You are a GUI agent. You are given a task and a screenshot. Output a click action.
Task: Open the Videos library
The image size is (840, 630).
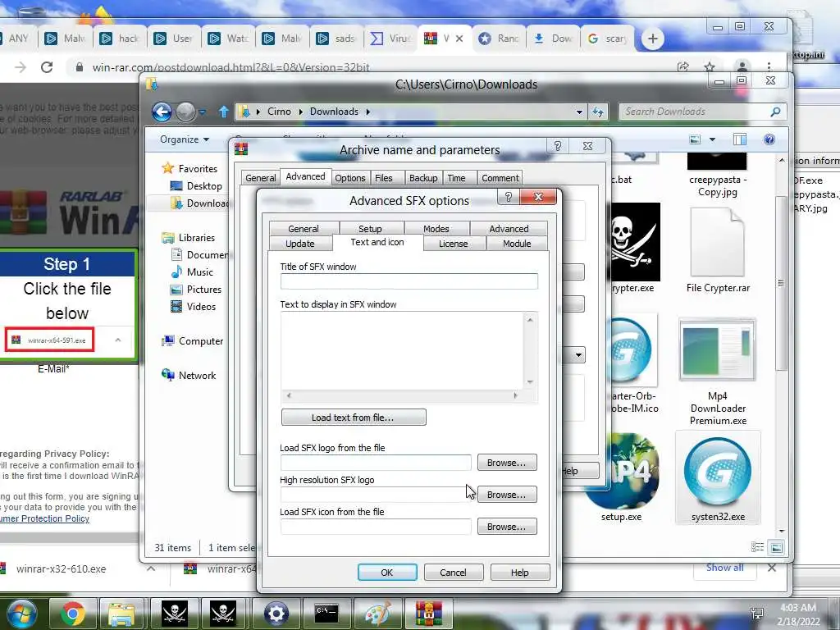point(193,307)
